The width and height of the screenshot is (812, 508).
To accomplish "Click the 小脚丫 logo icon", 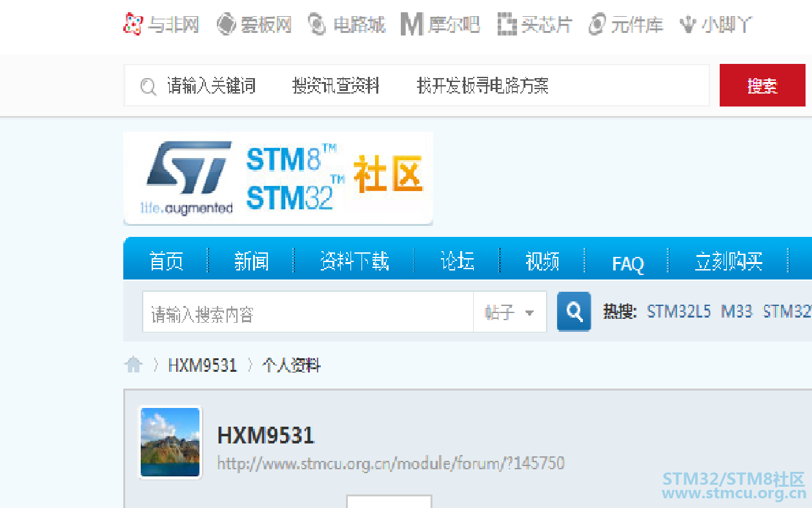I will click(688, 25).
